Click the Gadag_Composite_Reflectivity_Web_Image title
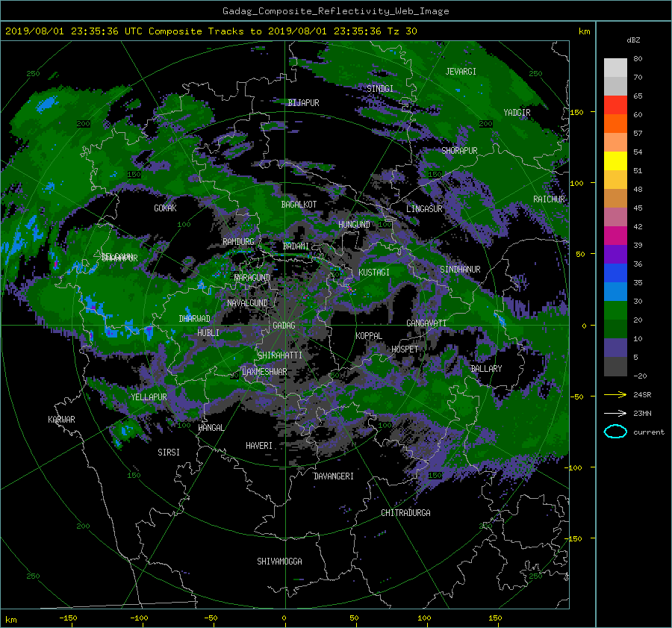This screenshot has height=628, width=672. click(x=335, y=11)
